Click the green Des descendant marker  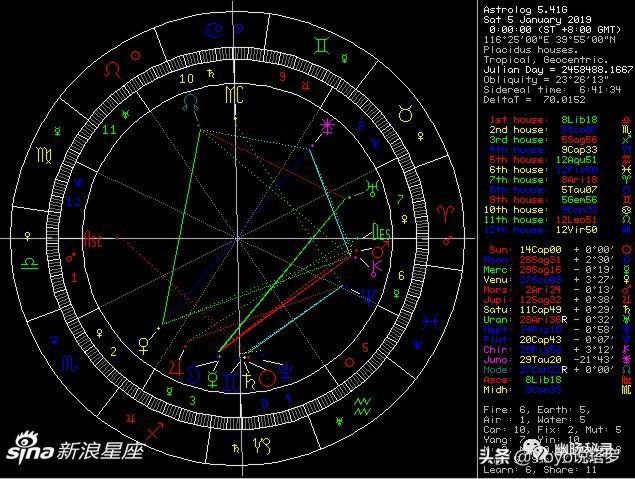click(381, 232)
